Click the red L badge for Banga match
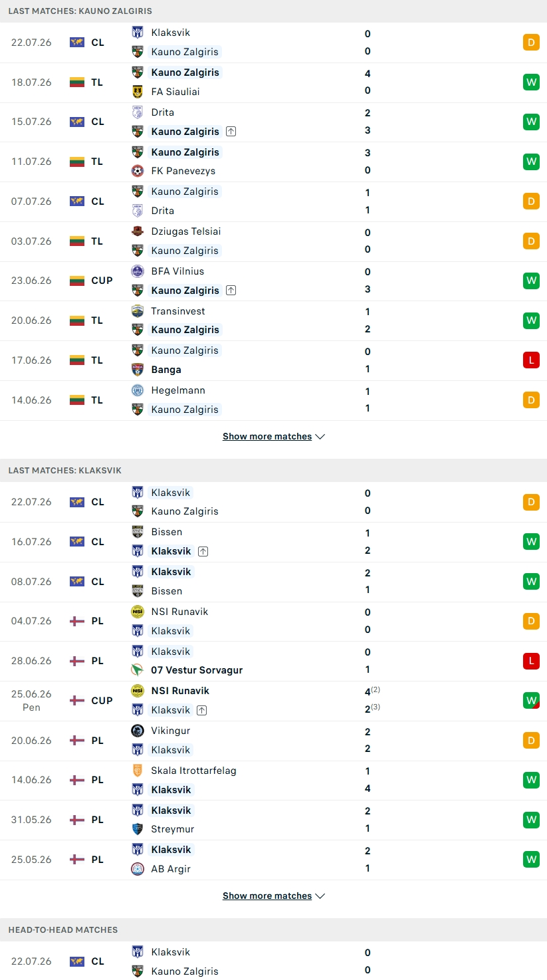The image size is (547, 980). point(531,360)
